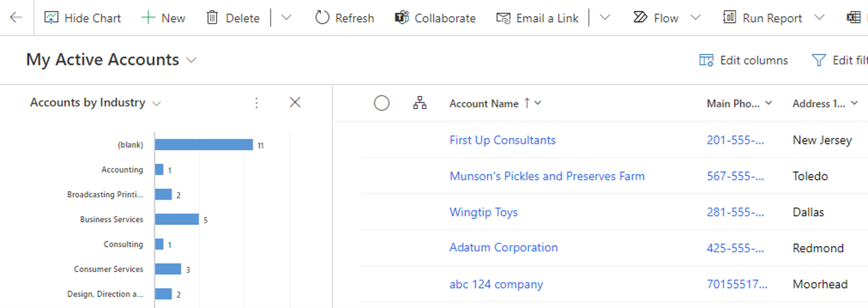This screenshot has height=308, width=868.
Task: Click Delete in the command bar
Action: click(x=233, y=18)
